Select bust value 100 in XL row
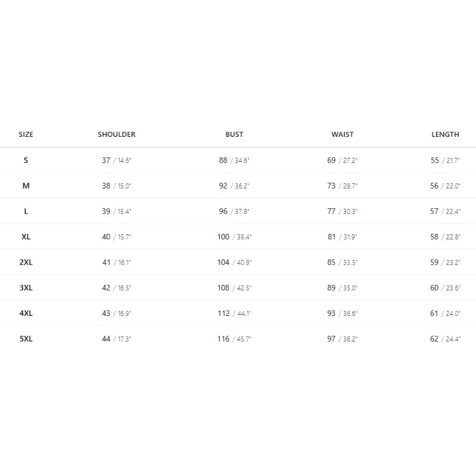476x476 pixels. [223, 237]
